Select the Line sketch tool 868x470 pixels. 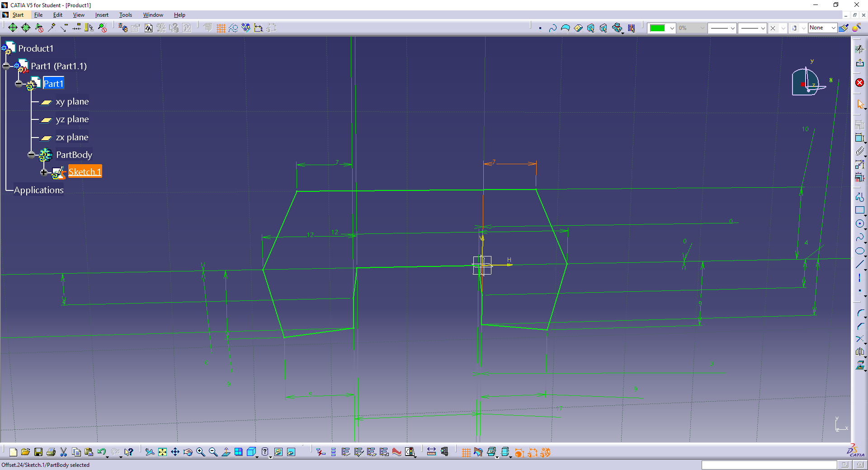[859, 265]
